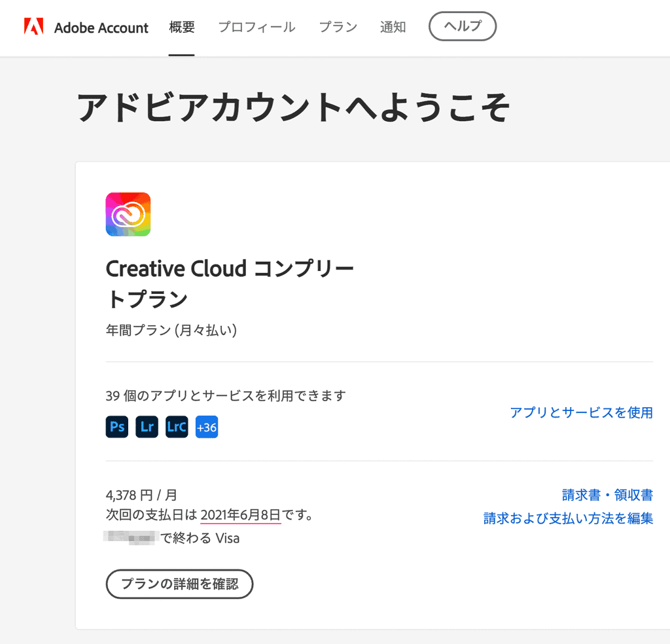The image size is (670, 644).
Task: Click the Lightroom Classic LrC icon
Action: pos(177,427)
